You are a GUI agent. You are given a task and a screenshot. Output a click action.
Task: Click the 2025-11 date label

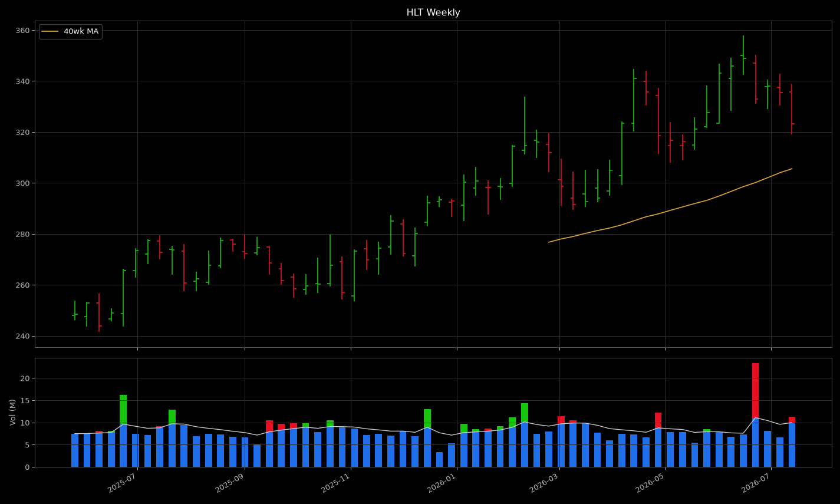(x=335, y=482)
